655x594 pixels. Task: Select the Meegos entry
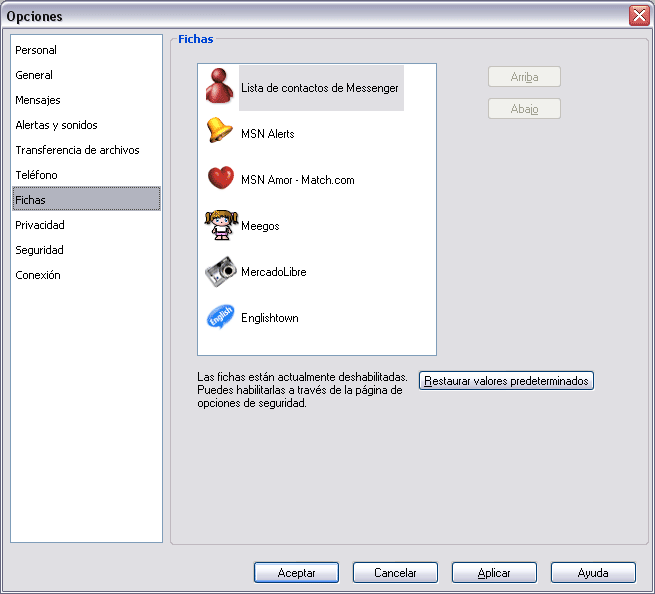click(260, 226)
